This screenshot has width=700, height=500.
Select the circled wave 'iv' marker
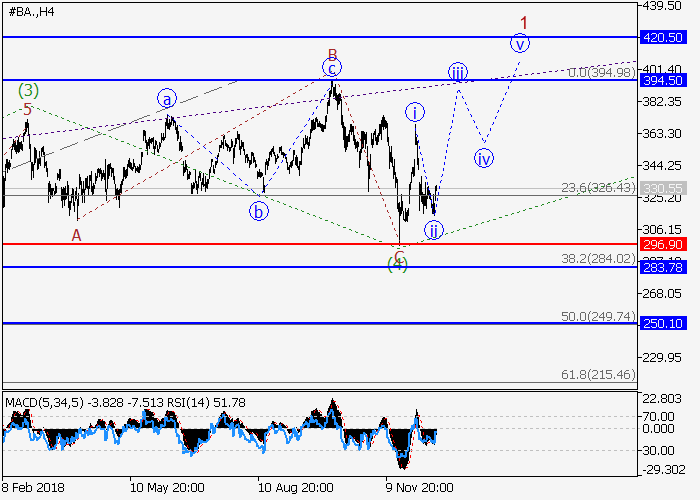(484, 158)
